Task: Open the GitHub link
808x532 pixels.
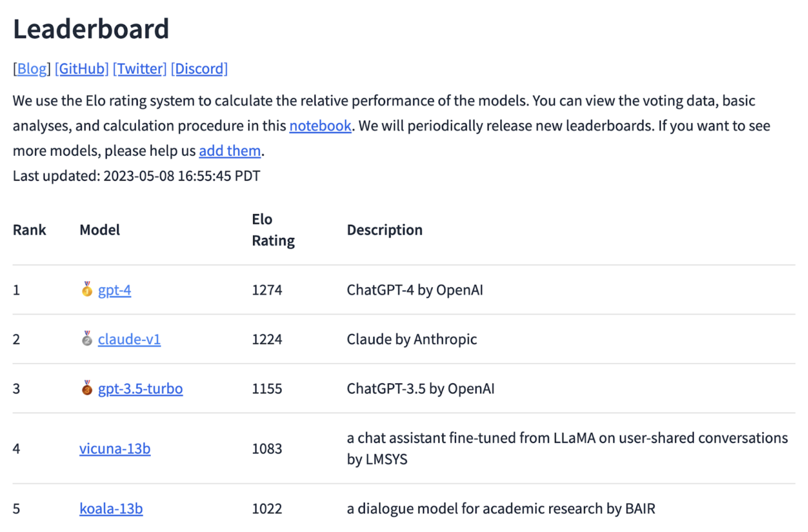Action: tap(82, 68)
